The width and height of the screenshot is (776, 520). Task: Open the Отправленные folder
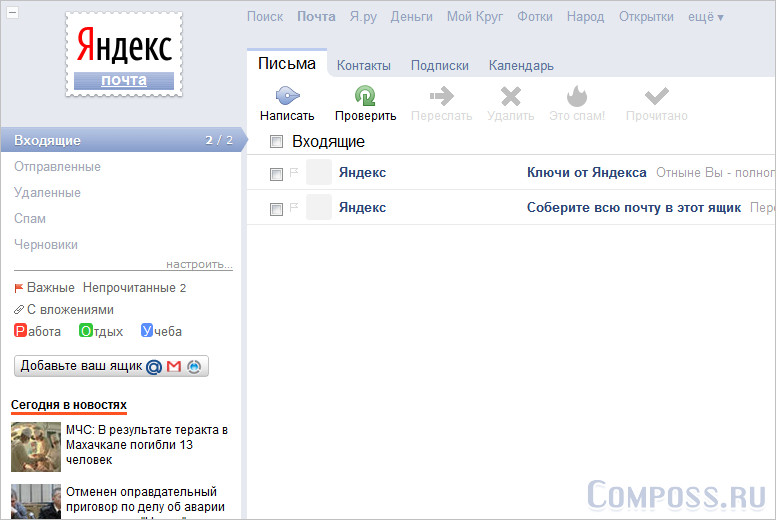57,167
